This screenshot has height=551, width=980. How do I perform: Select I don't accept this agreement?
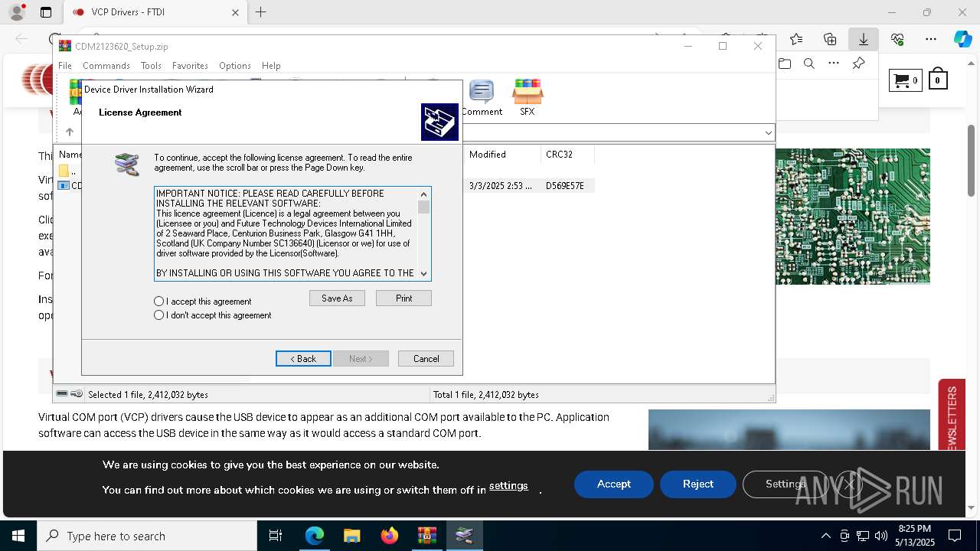pyautogui.click(x=213, y=315)
